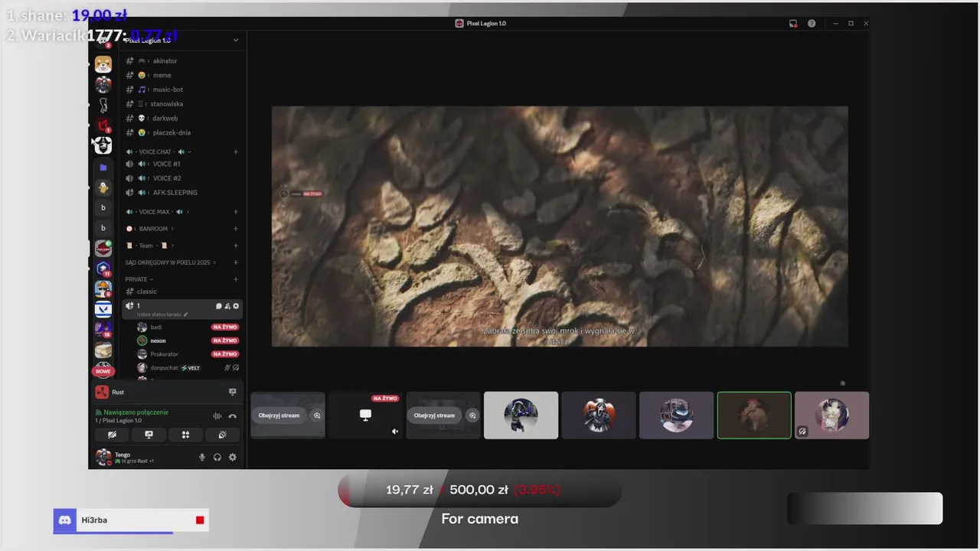Add a channel to VOICE MAX category
The image size is (980, 551).
(x=236, y=212)
